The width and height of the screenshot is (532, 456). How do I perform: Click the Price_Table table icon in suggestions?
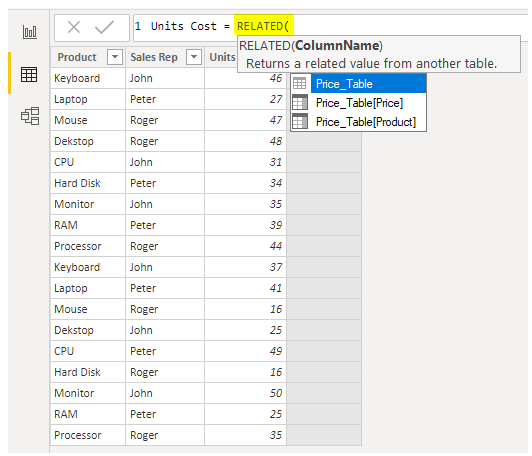coord(300,83)
